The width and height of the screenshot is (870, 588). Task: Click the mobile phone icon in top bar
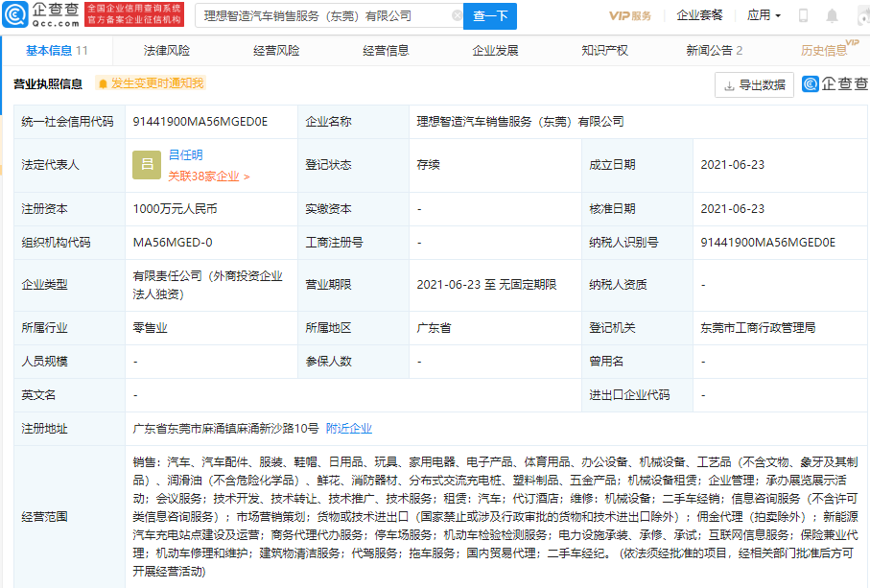804,14
